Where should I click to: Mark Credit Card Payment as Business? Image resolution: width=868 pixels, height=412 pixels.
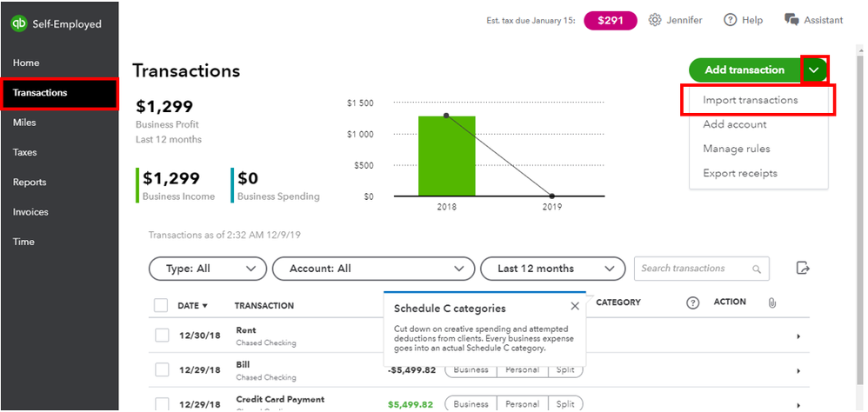pyautogui.click(x=471, y=404)
